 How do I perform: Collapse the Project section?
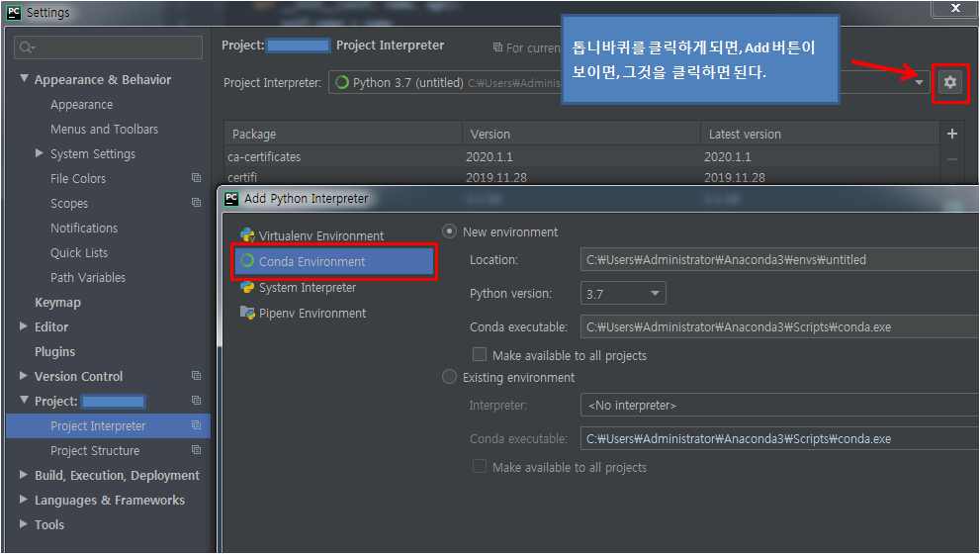tap(24, 401)
